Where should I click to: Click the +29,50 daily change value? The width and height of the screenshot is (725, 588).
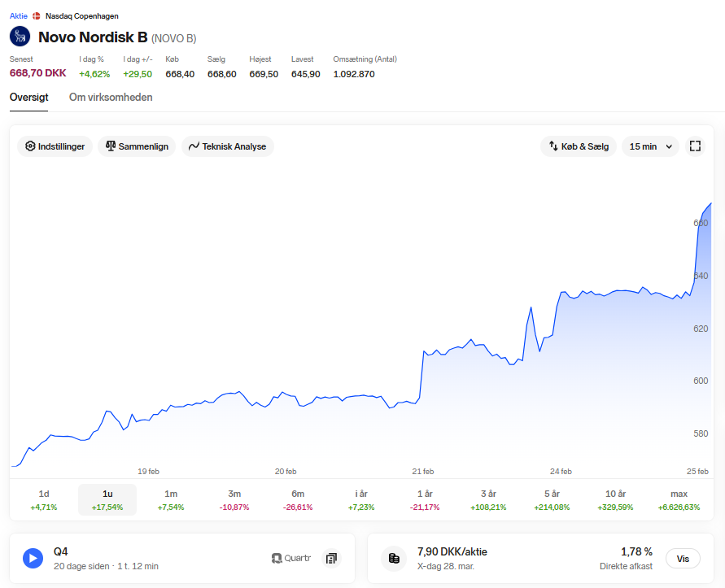click(x=138, y=74)
